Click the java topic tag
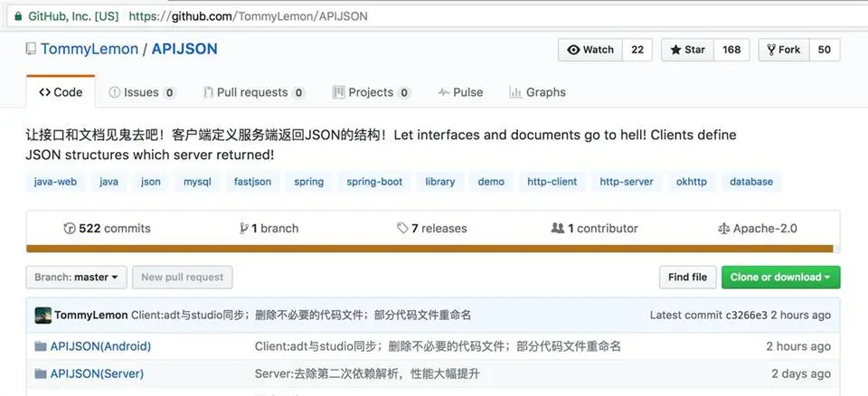Viewport: 868px width, 396px height. tap(108, 182)
